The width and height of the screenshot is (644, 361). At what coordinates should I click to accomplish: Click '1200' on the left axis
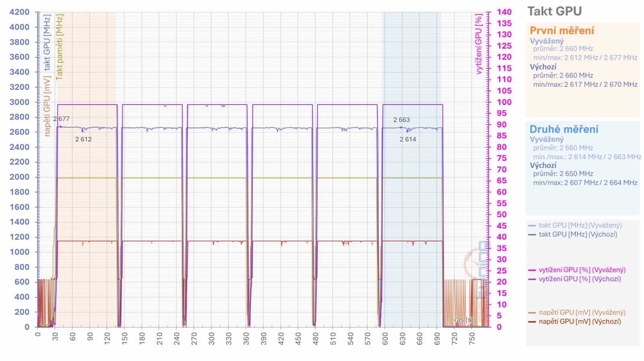point(20,237)
